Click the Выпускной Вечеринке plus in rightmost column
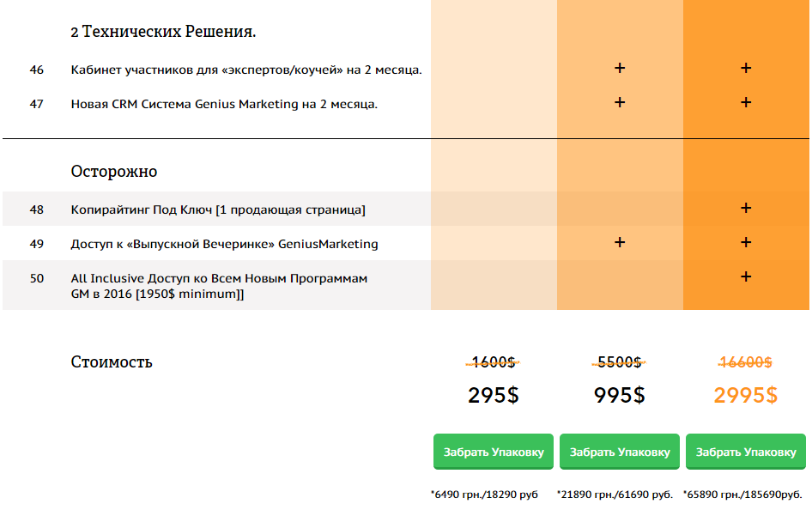The height and width of the screenshot is (510, 812). tap(746, 242)
